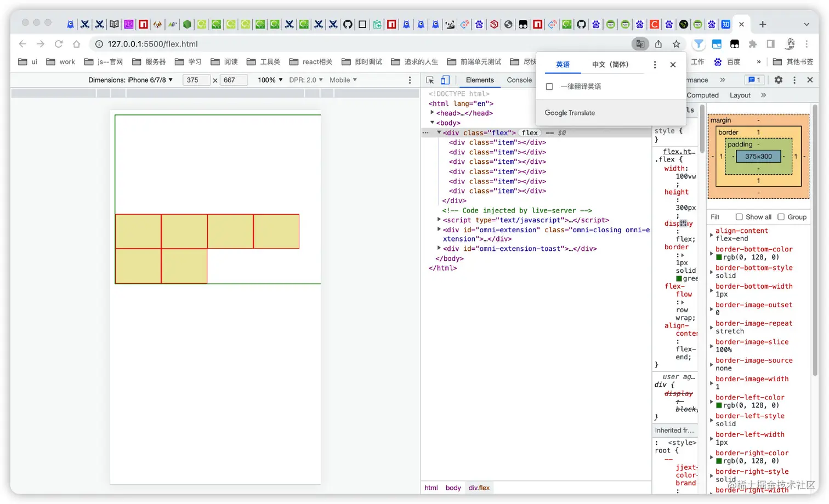Reload the page with the refresh icon
The width and height of the screenshot is (829, 504).
[x=59, y=44]
